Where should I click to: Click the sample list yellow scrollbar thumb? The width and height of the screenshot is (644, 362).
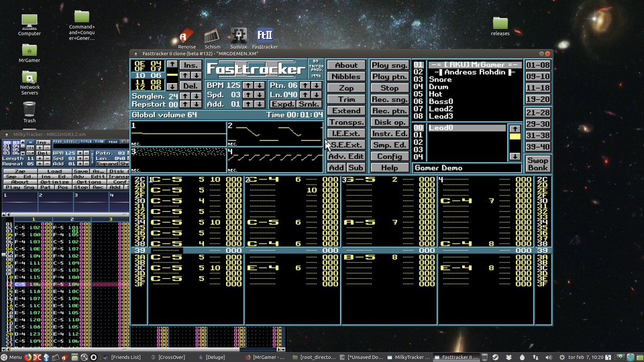click(515, 137)
